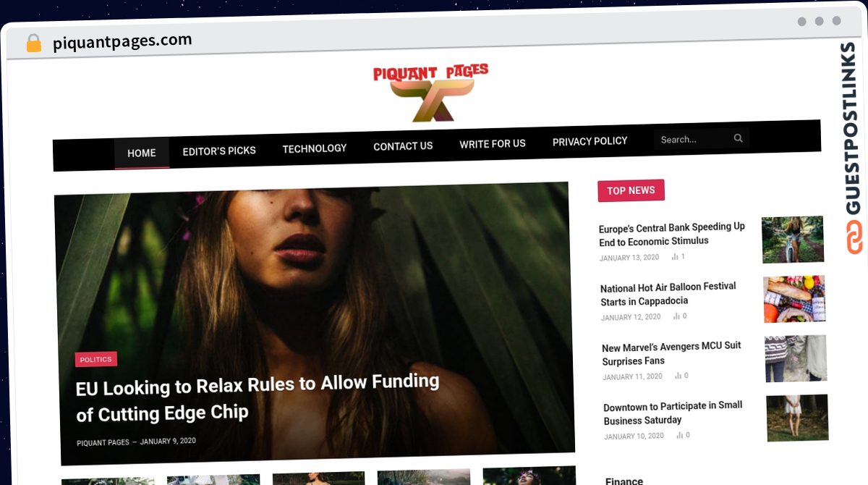Open the EU Looking to Relax Rules headline
The image size is (868, 485).
[x=258, y=398]
